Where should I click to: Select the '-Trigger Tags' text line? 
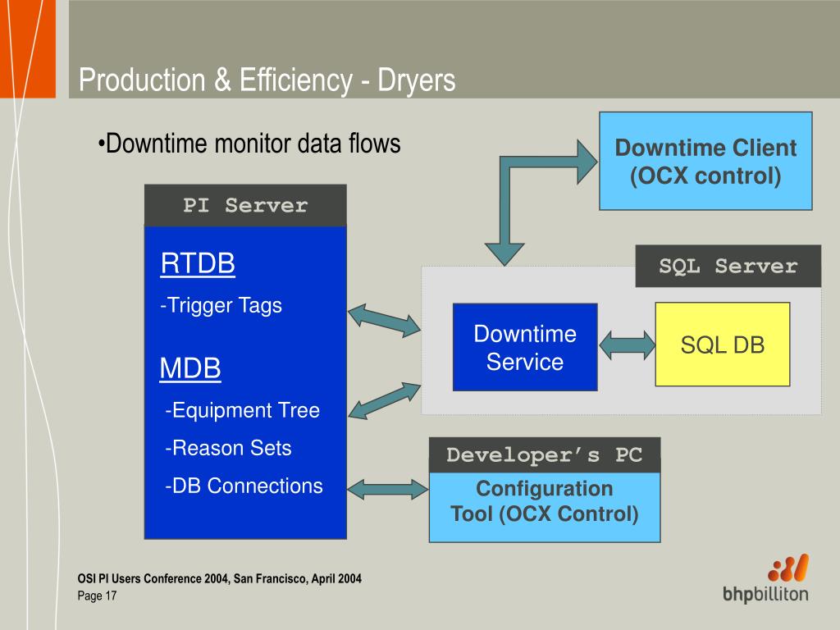click(221, 305)
